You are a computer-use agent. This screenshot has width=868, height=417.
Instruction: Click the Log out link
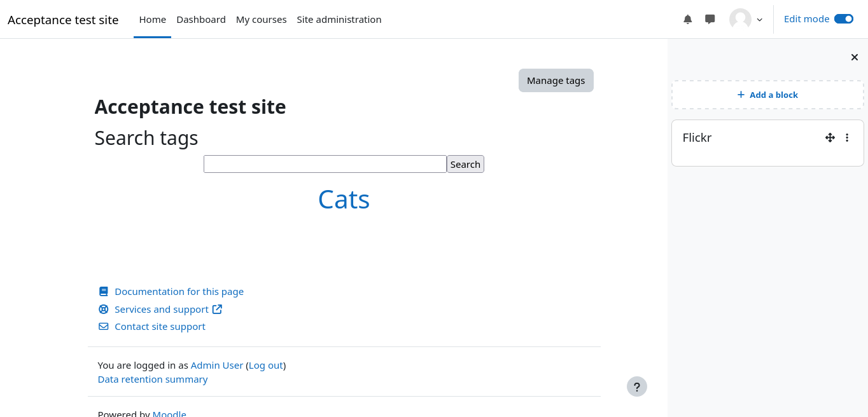(266, 366)
